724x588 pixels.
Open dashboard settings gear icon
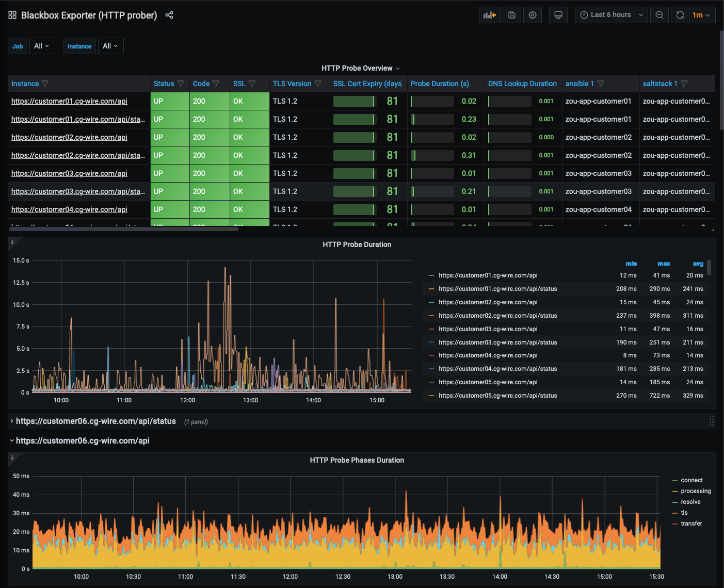point(533,15)
